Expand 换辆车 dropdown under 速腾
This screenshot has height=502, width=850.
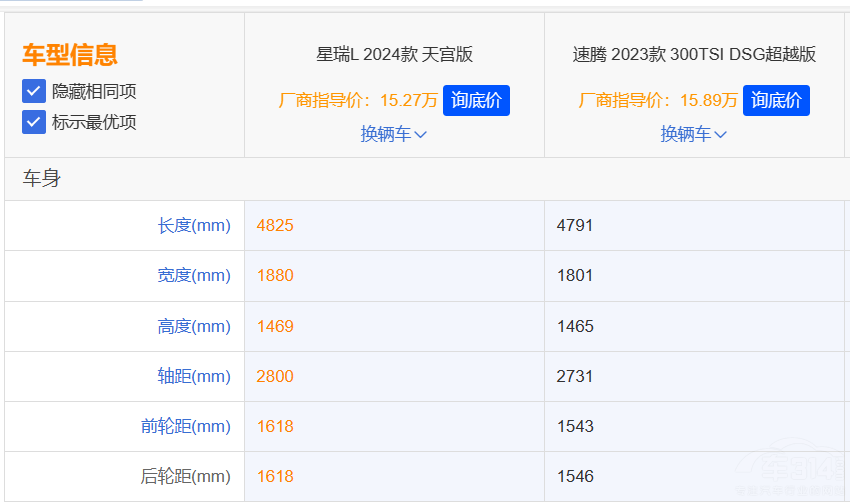tap(694, 134)
